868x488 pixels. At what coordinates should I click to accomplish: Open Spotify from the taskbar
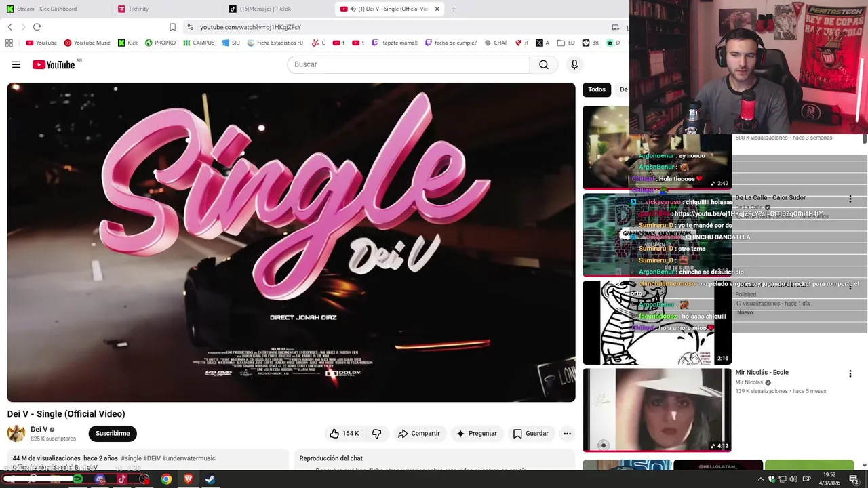(78, 479)
